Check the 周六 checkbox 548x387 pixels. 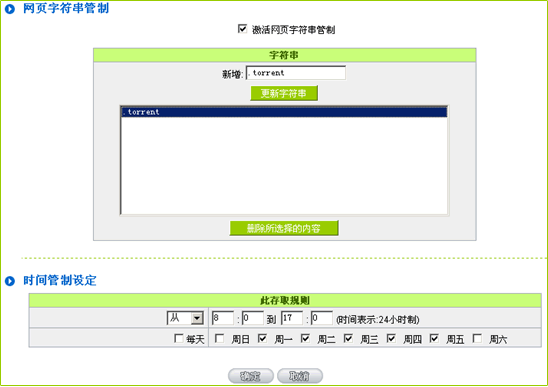477,338
